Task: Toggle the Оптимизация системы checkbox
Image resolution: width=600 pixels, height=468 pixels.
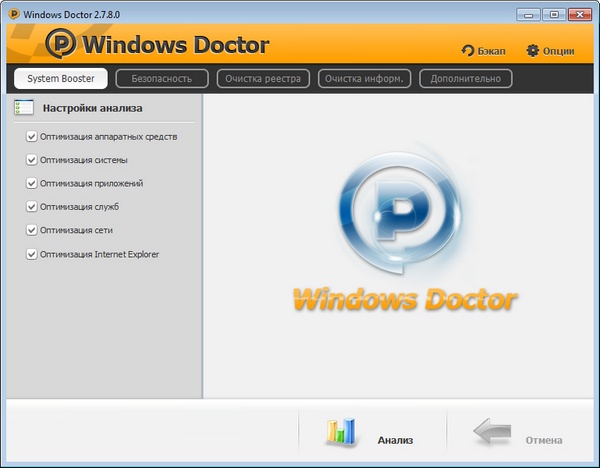Action: click(x=32, y=160)
